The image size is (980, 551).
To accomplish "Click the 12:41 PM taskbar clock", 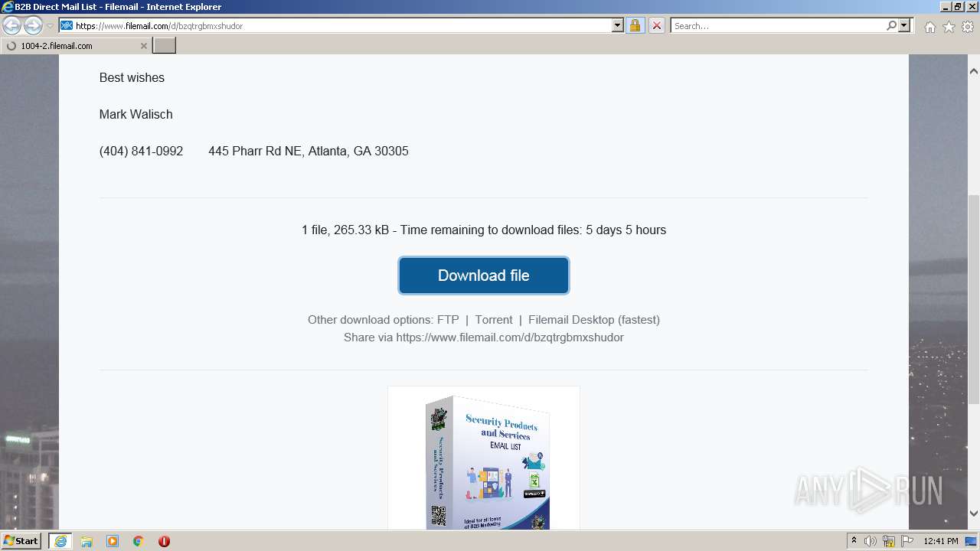I will click(x=941, y=541).
